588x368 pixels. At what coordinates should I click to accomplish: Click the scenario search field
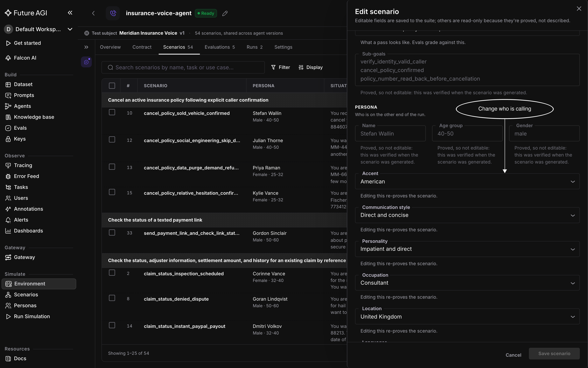pyautogui.click(x=183, y=67)
